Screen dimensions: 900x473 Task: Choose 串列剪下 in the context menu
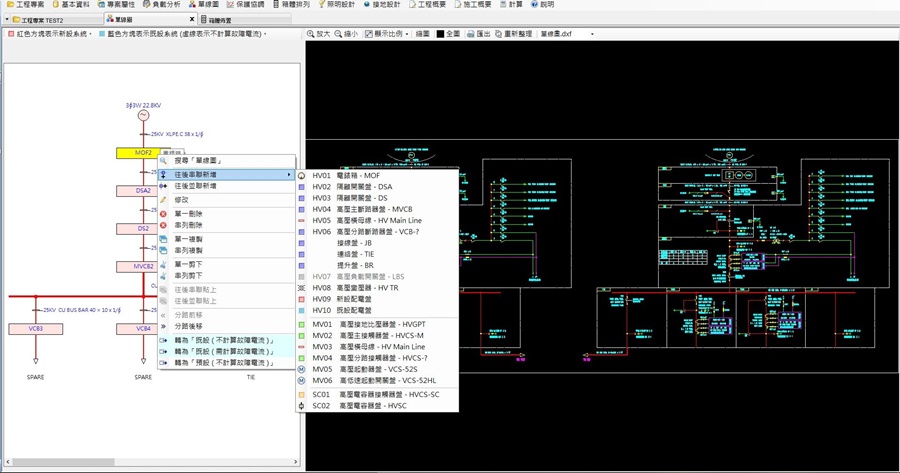[227, 276]
